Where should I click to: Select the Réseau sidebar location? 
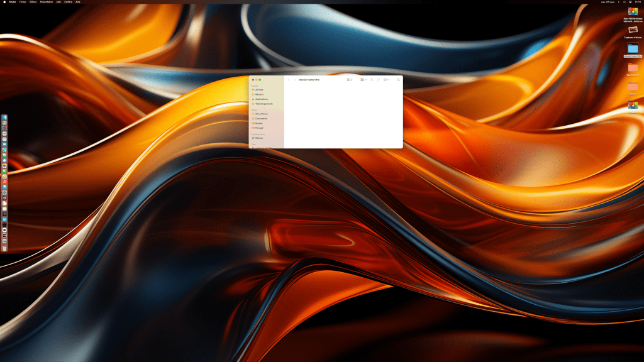coord(259,138)
